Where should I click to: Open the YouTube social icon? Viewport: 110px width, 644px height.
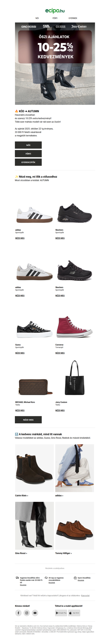(35, 613)
